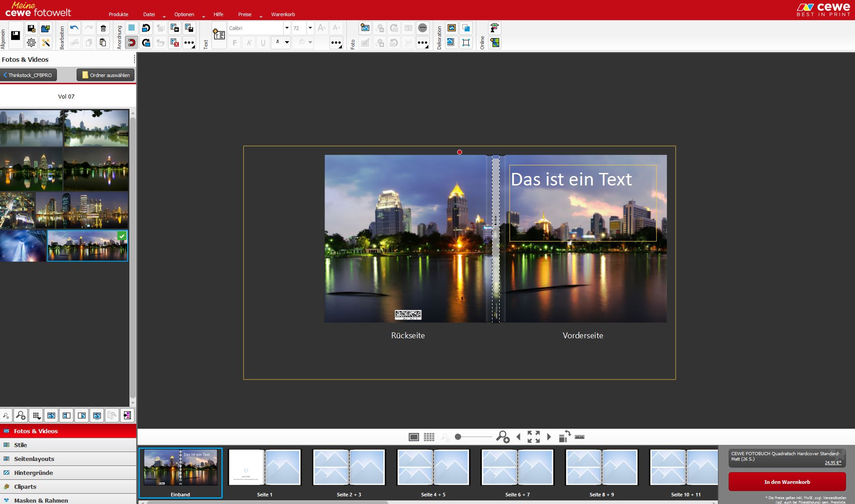Open the Calibri font dropdown
Viewport: 855px width, 504px height.
[x=287, y=28]
